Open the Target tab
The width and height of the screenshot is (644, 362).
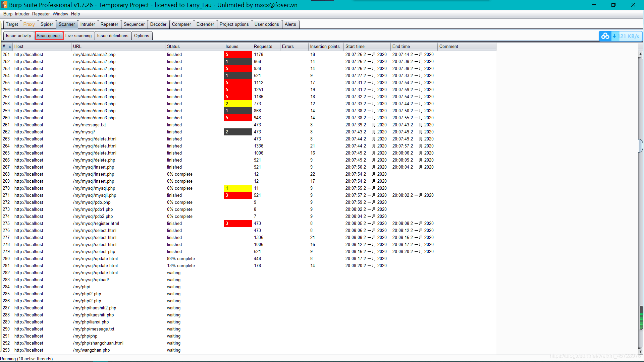[10, 24]
